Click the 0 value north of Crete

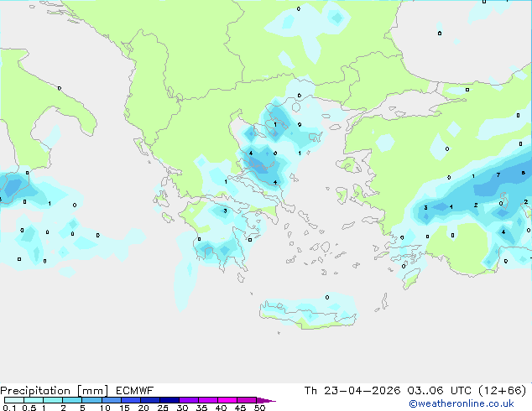pyautogui.click(x=327, y=298)
